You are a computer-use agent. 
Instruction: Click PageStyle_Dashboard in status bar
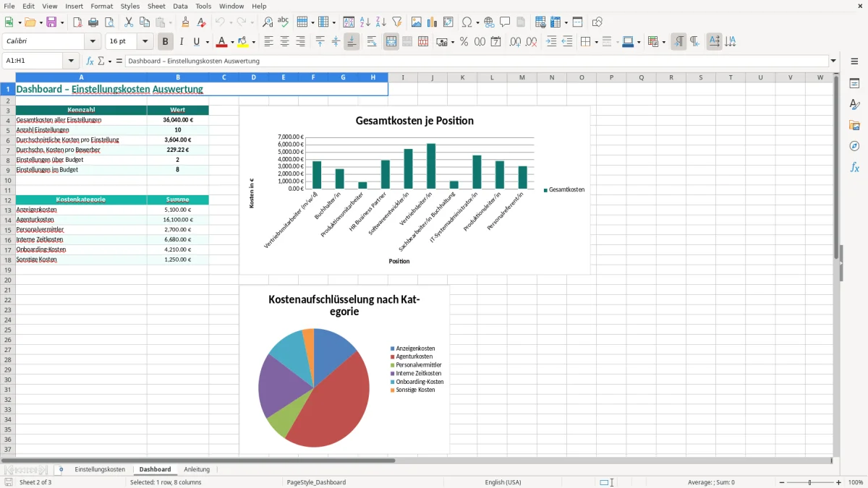click(316, 482)
